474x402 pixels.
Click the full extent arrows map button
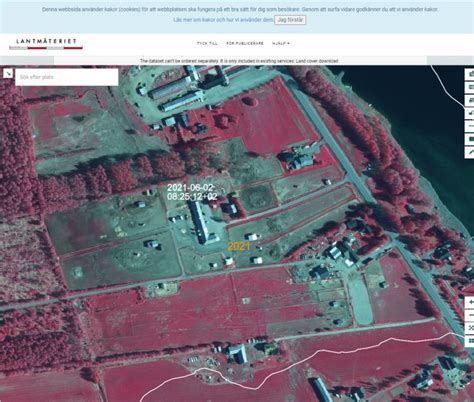coord(470,328)
